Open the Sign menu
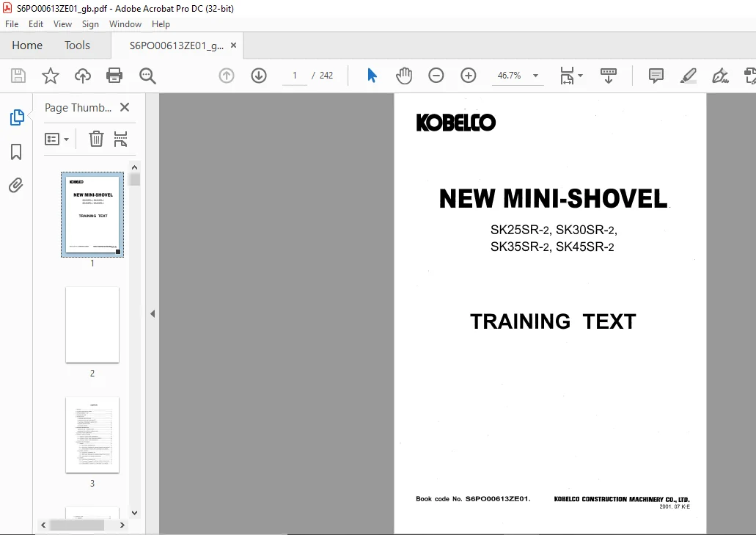 [90, 24]
